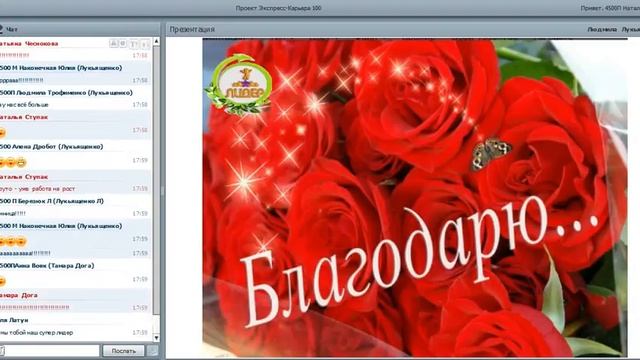The height and width of the screenshot is (360, 640).
Task: Click chat message 'а у нас всё больше'
Action: coord(24,105)
